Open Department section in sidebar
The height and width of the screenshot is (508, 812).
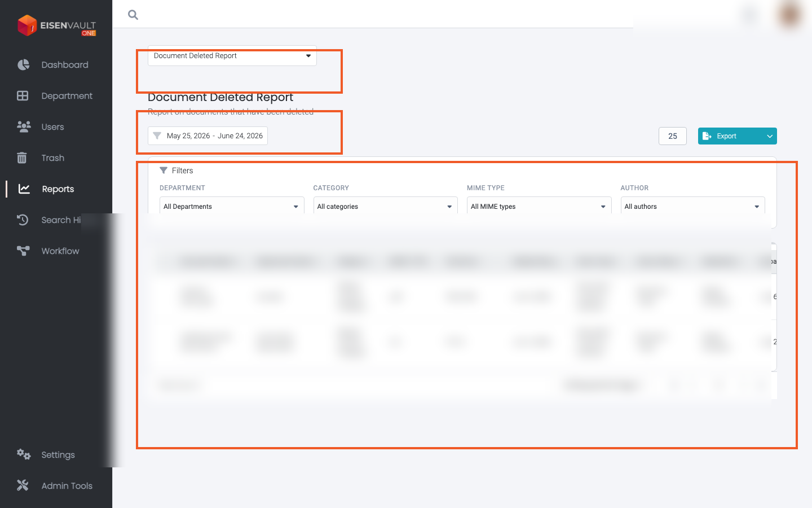point(67,96)
